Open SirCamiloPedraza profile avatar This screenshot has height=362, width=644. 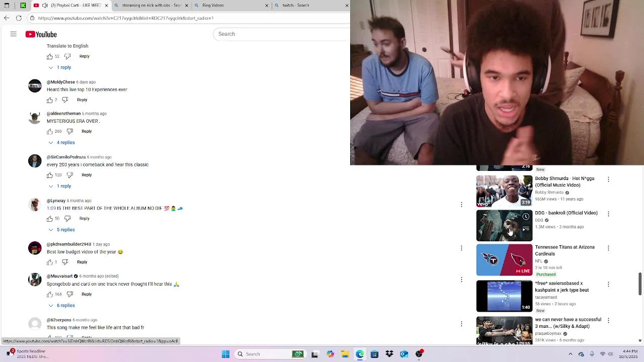point(35,161)
